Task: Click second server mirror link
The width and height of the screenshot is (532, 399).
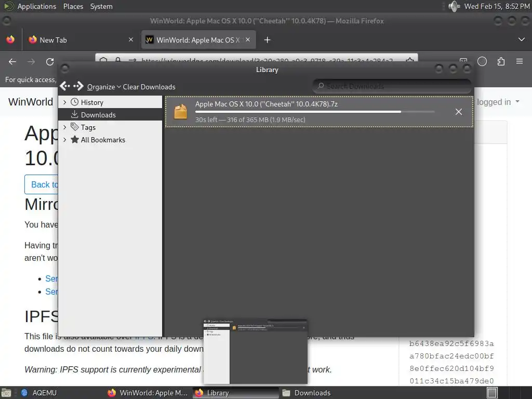Action: [x=51, y=291]
